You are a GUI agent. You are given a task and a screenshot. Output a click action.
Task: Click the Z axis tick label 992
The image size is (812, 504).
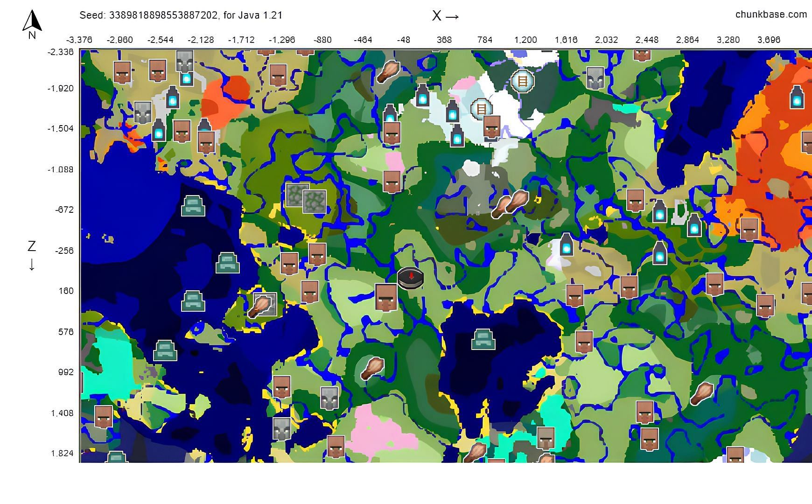tap(66, 372)
